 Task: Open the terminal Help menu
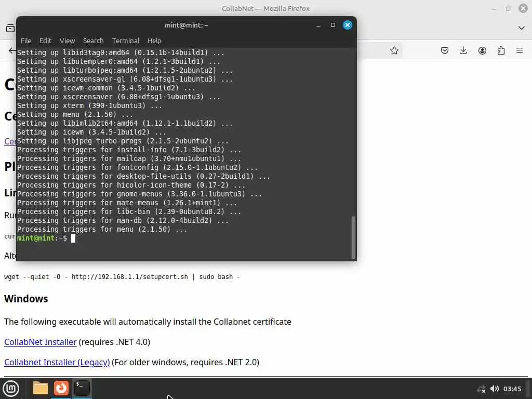tap(154, 41)
